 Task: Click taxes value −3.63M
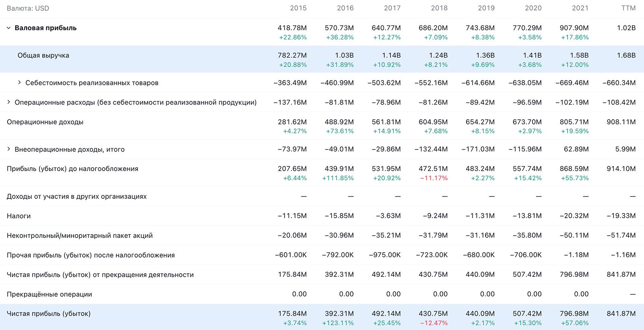[388, 216]
